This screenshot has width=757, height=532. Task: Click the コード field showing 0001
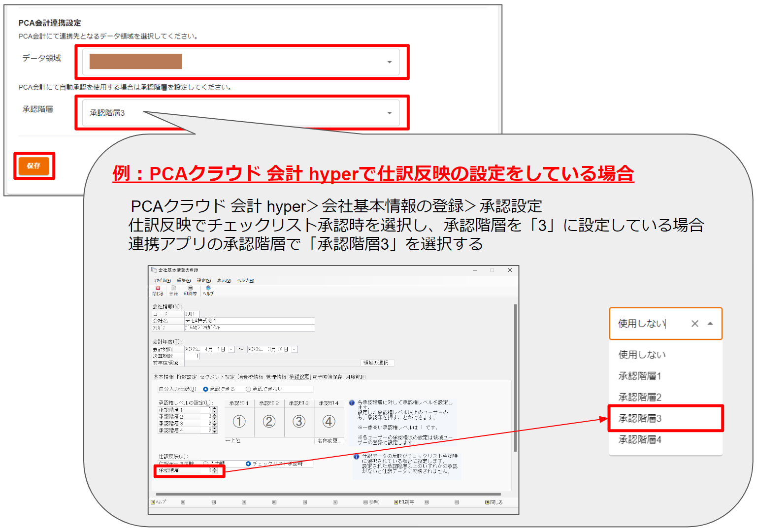[x=192, y=314]
